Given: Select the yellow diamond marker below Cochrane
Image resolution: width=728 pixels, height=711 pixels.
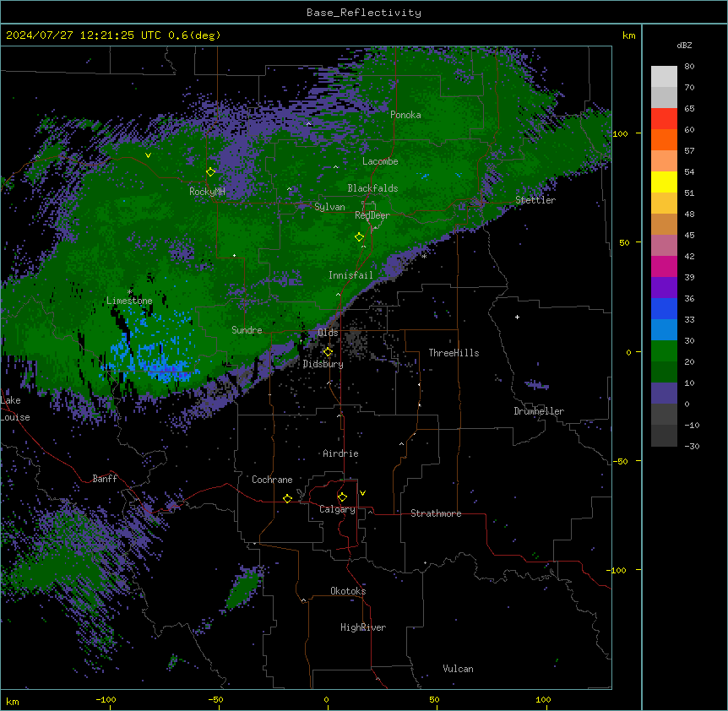Looking at the screenshot, I should [287, 498].
